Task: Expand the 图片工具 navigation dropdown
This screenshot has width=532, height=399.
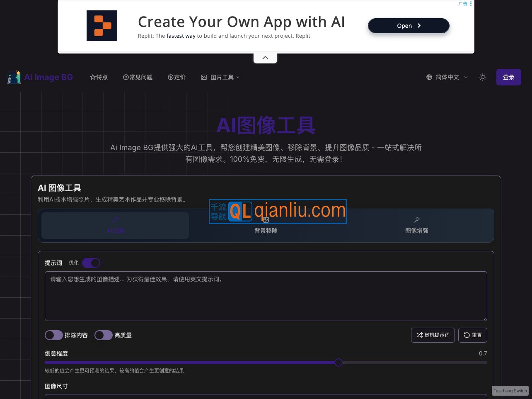Action: tap(220, 77)
